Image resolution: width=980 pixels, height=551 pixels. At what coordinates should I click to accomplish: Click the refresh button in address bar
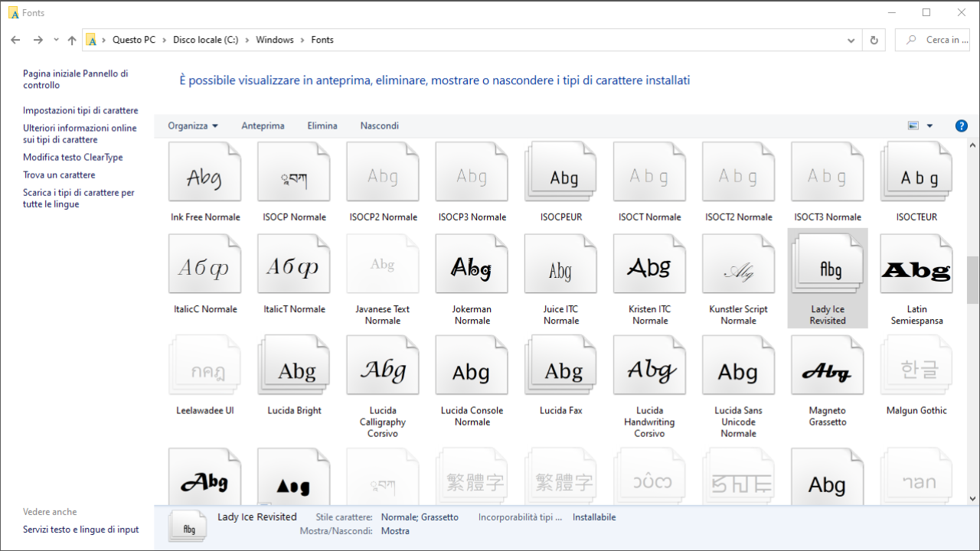[874, 40]
